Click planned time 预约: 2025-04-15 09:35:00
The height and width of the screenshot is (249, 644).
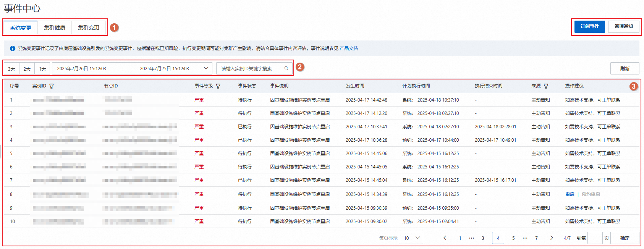point(430,208)
